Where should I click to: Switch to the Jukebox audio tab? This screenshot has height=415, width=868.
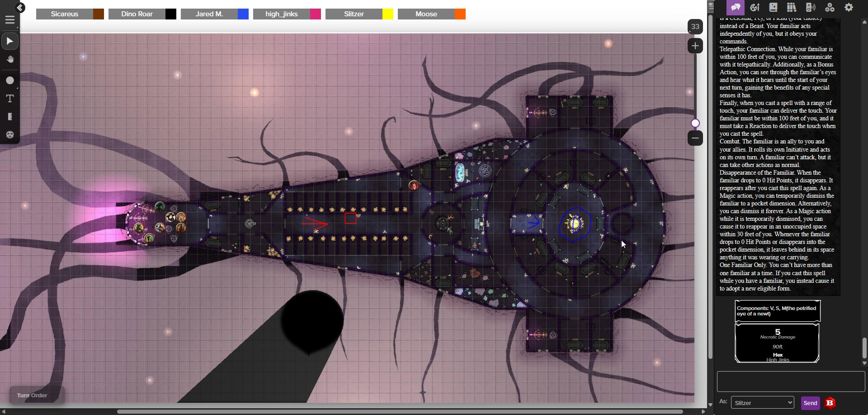click(811, 8)
